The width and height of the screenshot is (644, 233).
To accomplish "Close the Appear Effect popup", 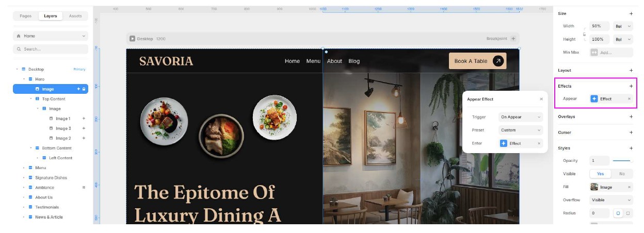I will click(541, 99).
